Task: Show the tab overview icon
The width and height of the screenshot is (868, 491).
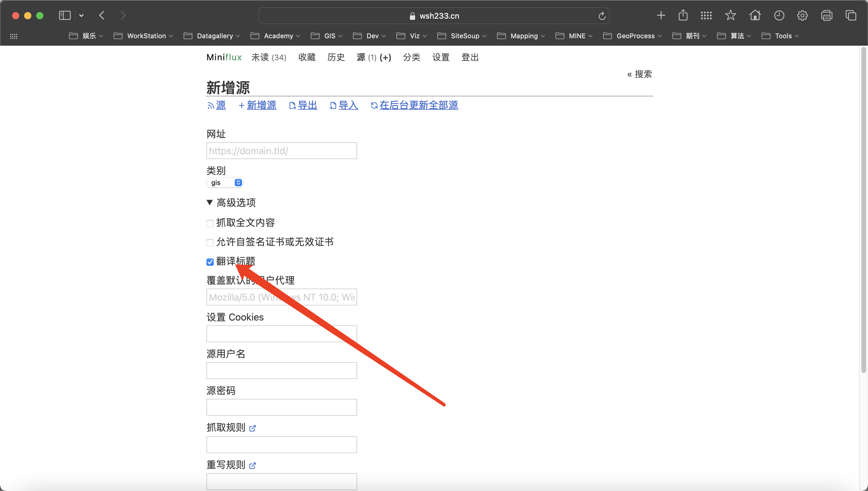Action: click(851, 15)
